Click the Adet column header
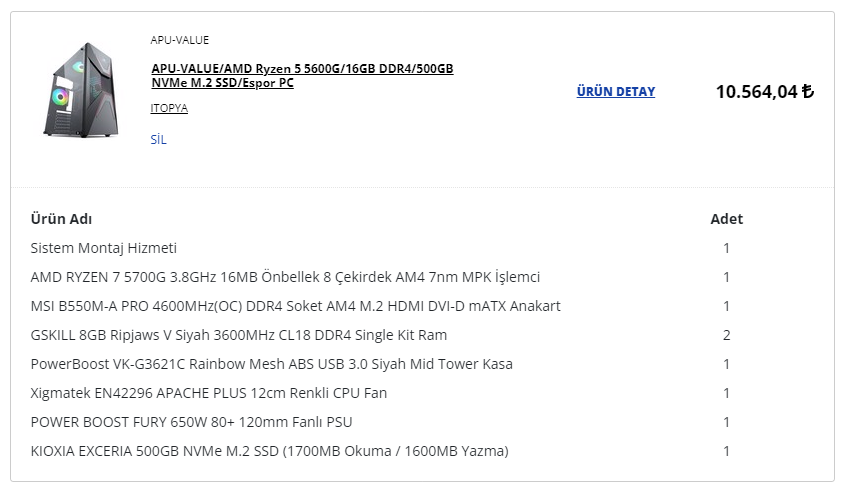Image resolution: width=843 pixels, height=491 pixels. click(726, 219)
